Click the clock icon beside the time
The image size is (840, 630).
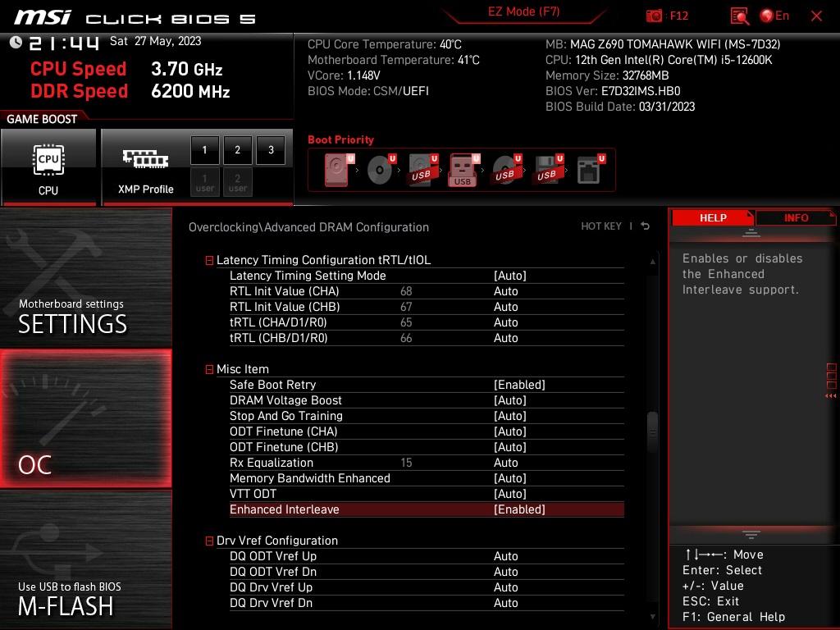tap(16, 43)
